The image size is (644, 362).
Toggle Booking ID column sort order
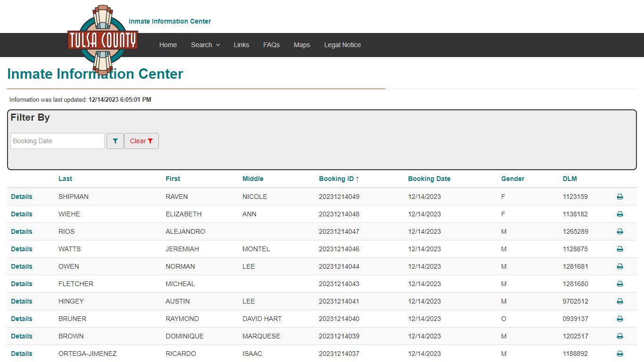click(x=339, y=179)
